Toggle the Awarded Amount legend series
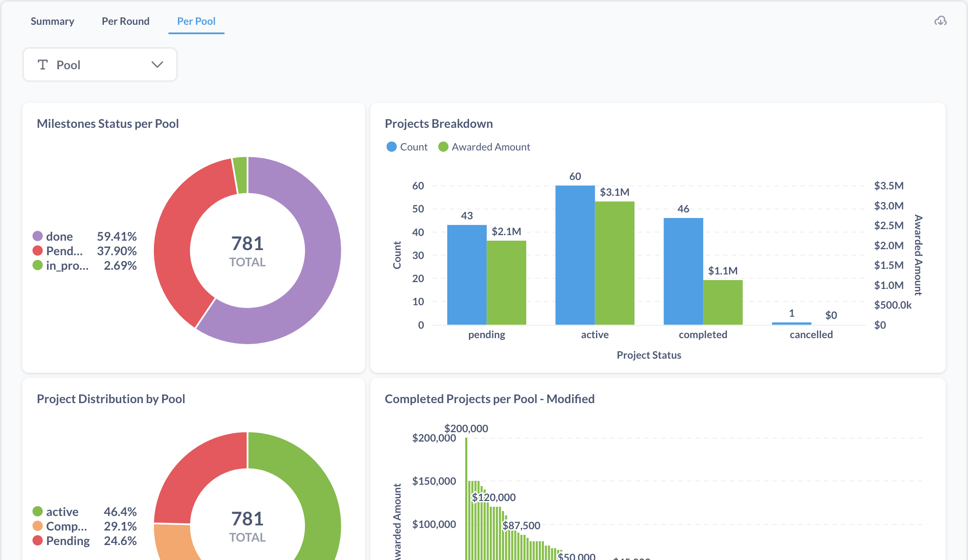Screen dimensions: 968x560 click(x=484, y=147)
